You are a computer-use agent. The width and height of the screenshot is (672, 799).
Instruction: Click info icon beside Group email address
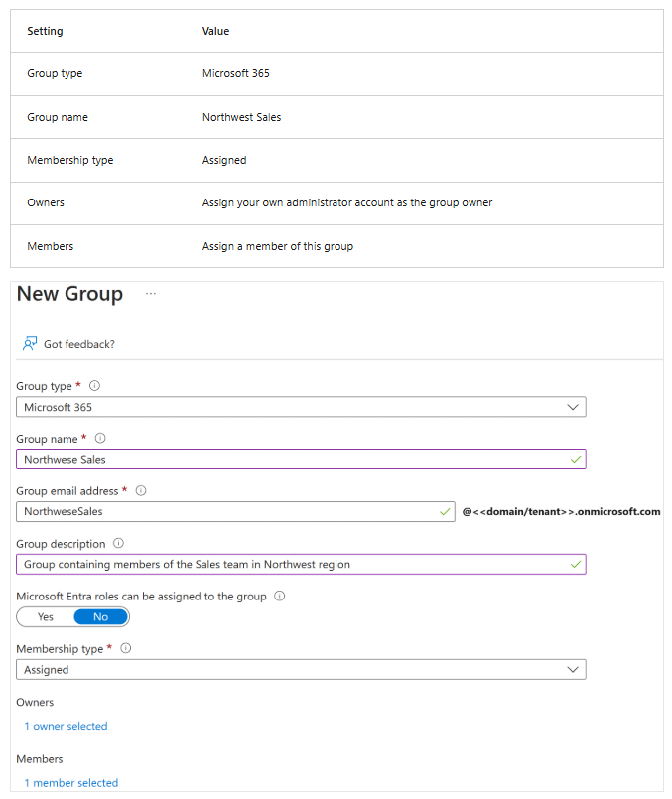(x=141, y=490)
